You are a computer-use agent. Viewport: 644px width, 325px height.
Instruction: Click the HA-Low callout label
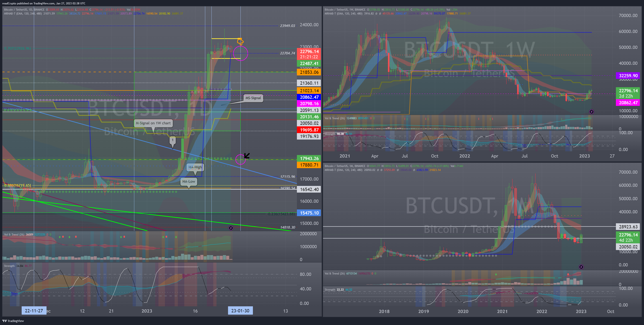click(189, 182)
